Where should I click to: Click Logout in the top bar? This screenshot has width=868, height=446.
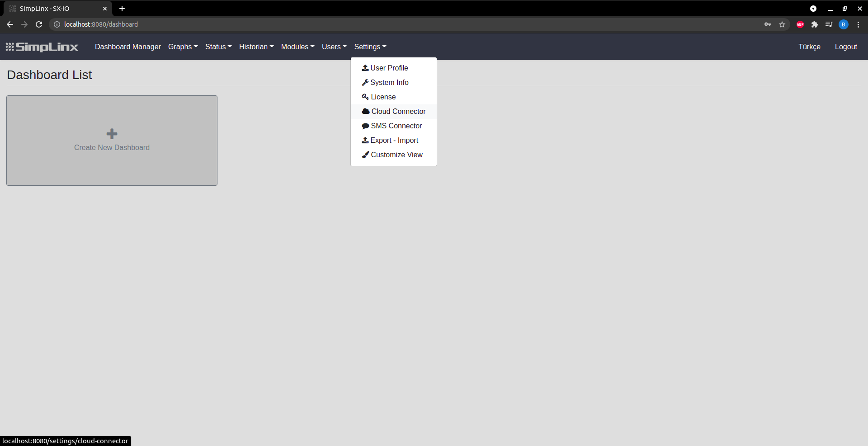(x=845, y=47)
